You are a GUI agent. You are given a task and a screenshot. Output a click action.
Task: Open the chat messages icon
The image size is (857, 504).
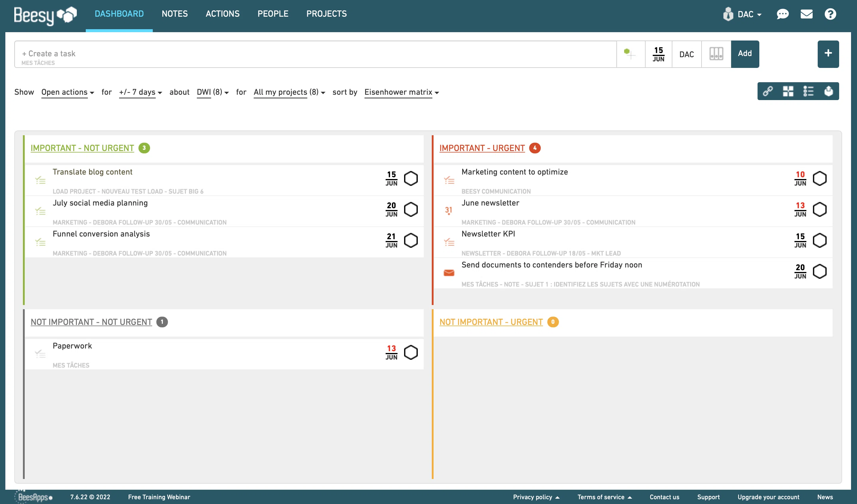pyautogui.click(x=783, y=14)
